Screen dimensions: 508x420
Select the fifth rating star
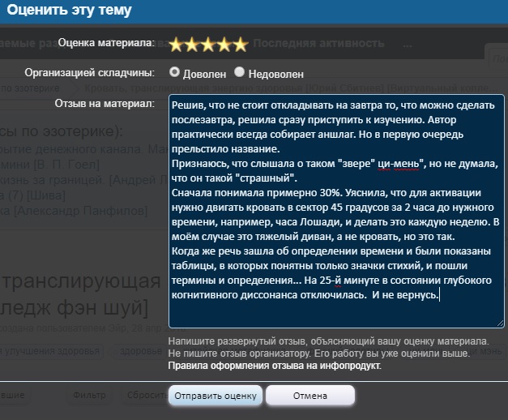240,44
